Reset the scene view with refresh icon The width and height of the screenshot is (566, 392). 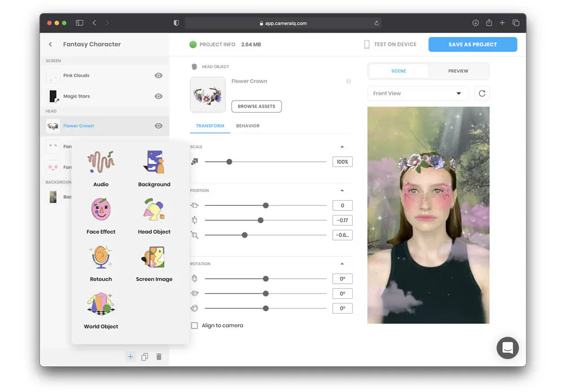(x=482, y=94)
